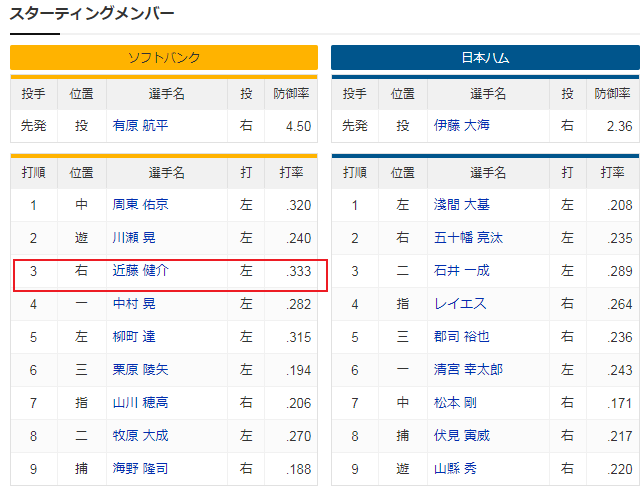Open player link 松本 剛
This screenshot has width=641, height=503.
pyautogui.click(x=455, y=403)
